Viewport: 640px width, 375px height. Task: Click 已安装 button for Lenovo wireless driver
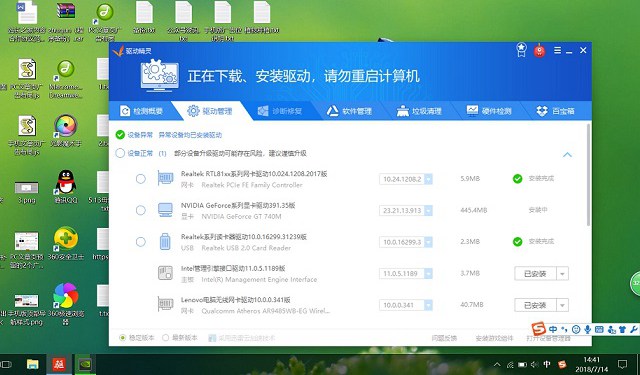tap(535, 305)
